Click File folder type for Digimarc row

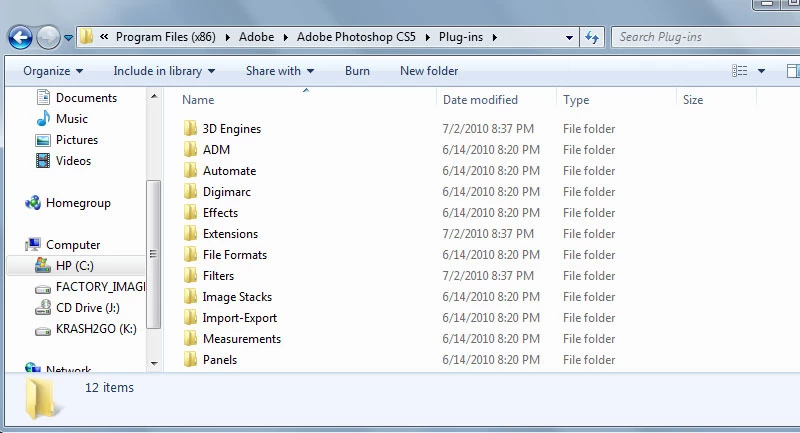(x=589, y=192)
